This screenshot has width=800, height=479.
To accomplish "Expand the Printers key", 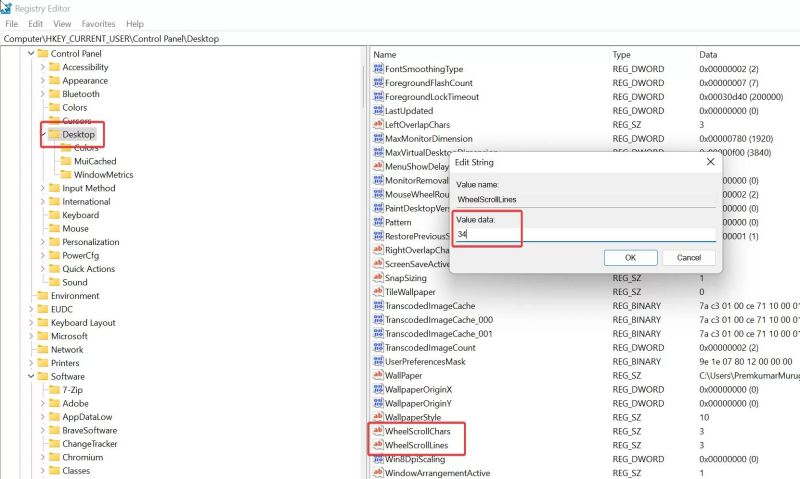I will pyautogui.click(x=31, y=363).
